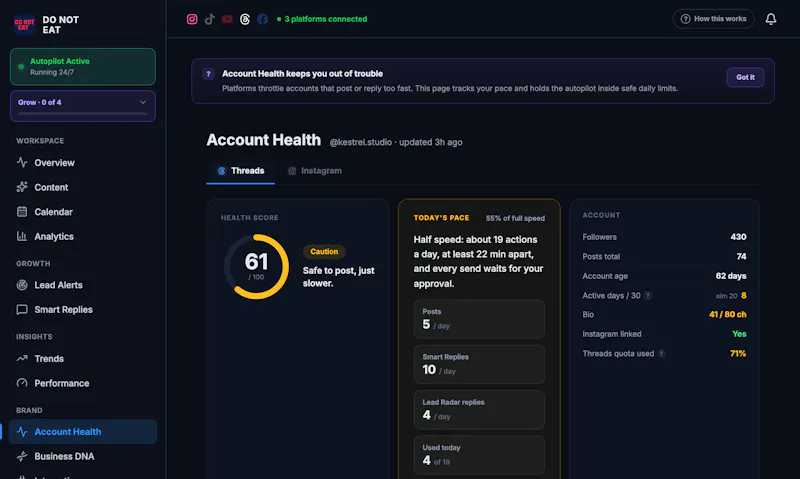Click the Lead Alerts radar icon
Image resolution: width=800 pixels, height=479 pixels.
coord(22,285)
